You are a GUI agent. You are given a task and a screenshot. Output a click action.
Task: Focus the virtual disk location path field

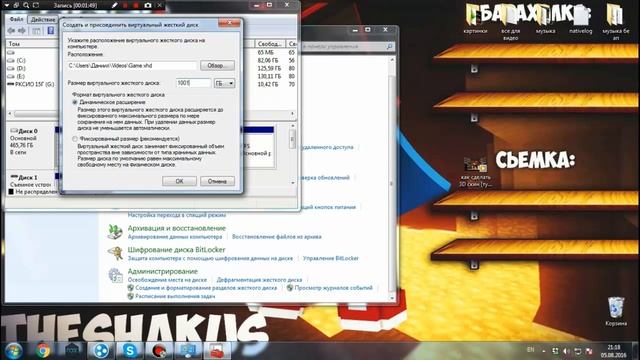tap(132, 65)
